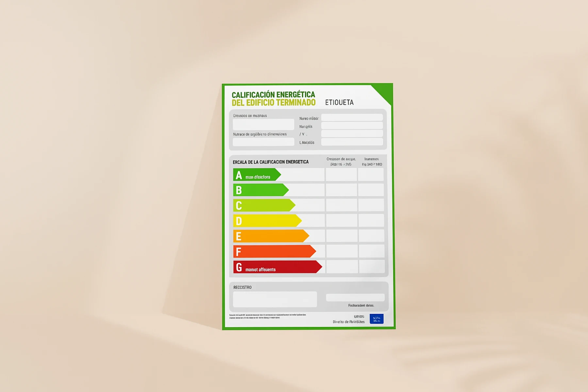Expand the Fecharadent detes date field
Screen dimensions: 588x392
pyautogui.click(x=356, y=297)
